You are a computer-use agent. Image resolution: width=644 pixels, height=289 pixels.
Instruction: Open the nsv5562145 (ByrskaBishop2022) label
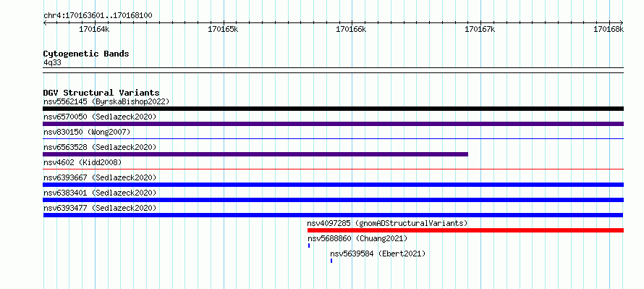click(x=106, y=101)
